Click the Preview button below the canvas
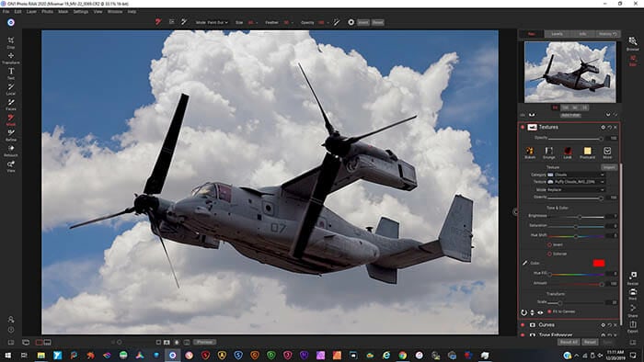644x362 pixels. tap(204, 342)
